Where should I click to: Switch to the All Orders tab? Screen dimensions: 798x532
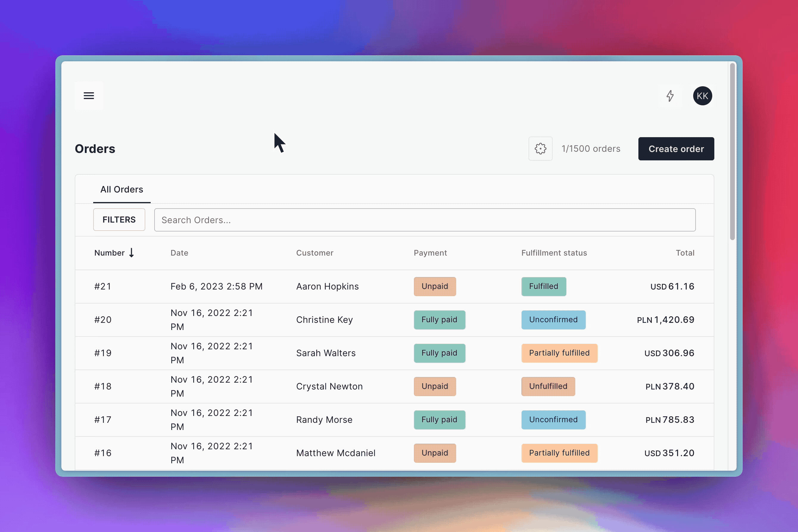click(121, 189)
